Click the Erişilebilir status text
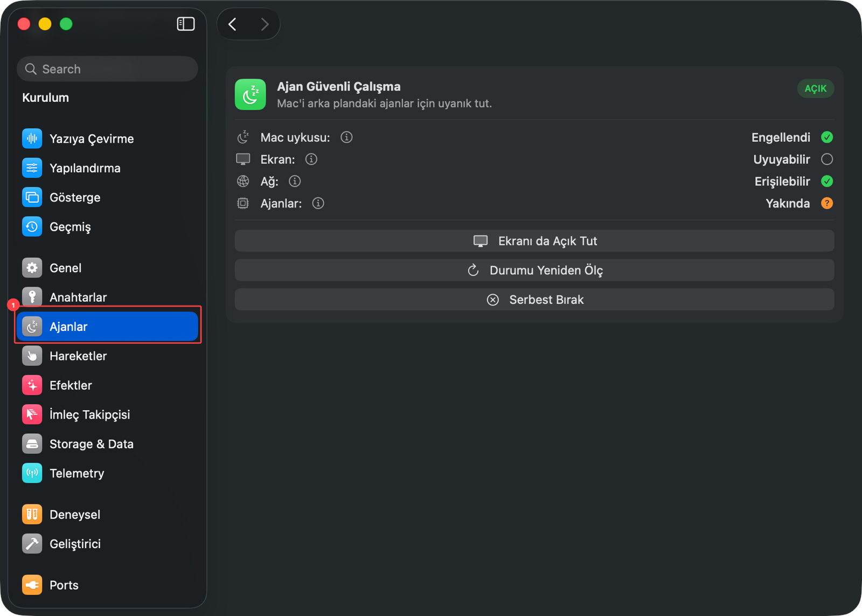This screenshot has height=616, width=862. pyautogui.click(x=782, y=182)
